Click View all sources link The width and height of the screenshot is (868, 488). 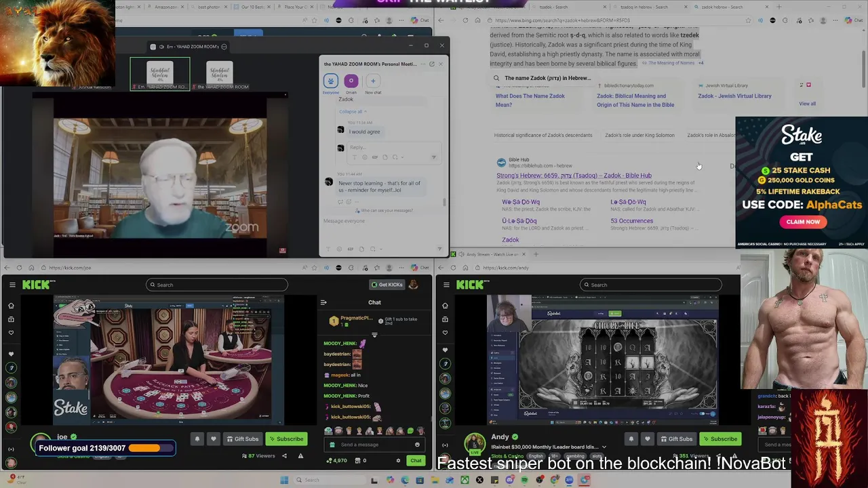[807, 104]
